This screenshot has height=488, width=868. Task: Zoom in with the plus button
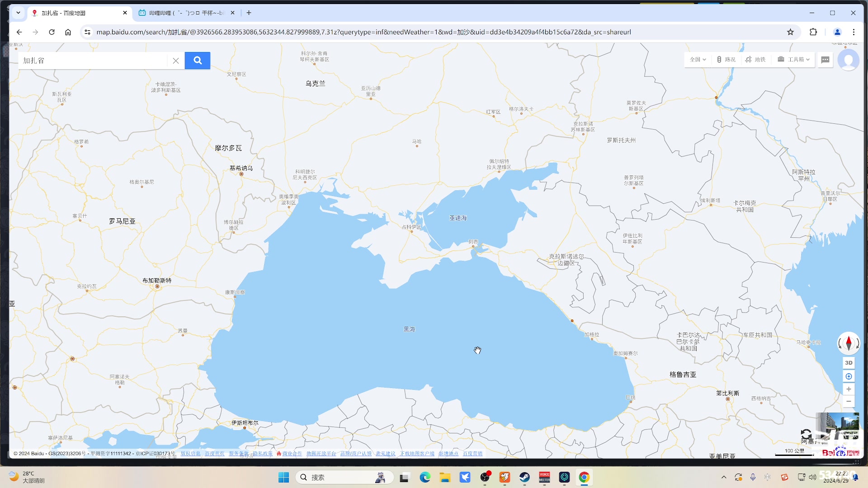click(849, 389)
